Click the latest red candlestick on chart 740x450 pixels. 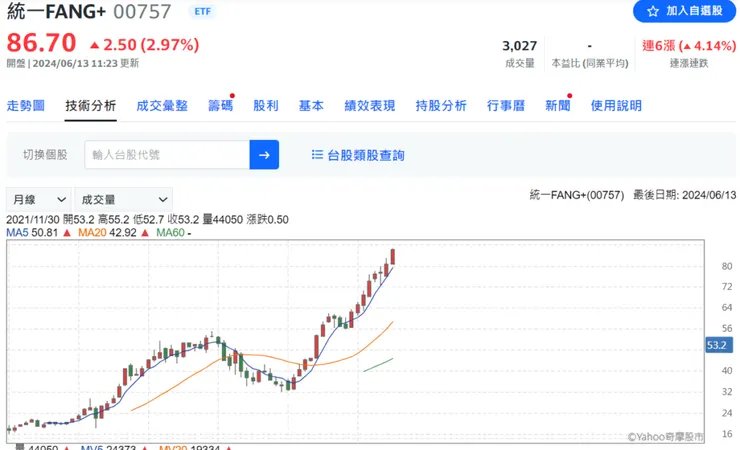point(393,257)
